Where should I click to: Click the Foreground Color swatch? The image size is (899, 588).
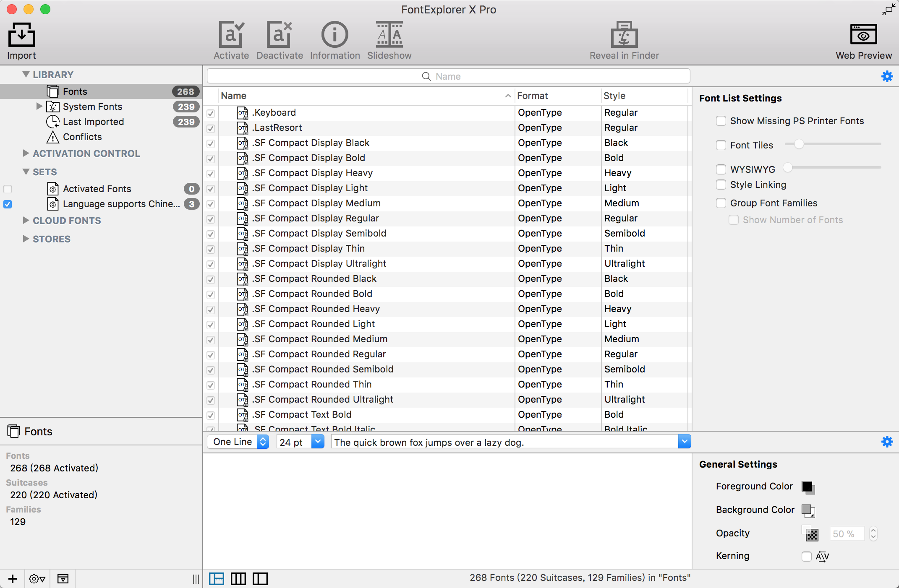click(x=808, y=487)
